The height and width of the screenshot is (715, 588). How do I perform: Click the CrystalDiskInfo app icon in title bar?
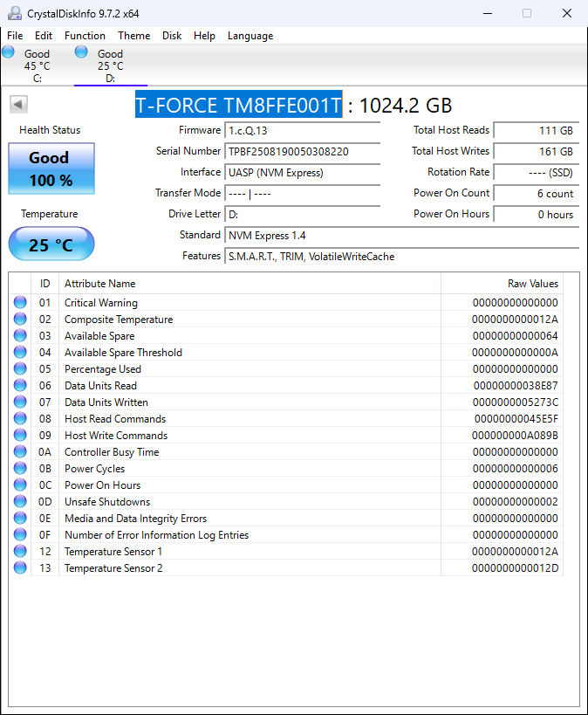(x=15, y=13)
